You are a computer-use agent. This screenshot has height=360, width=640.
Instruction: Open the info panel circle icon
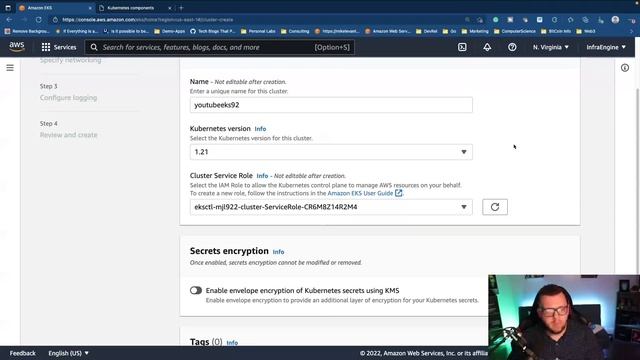click(x=625, y=68)
